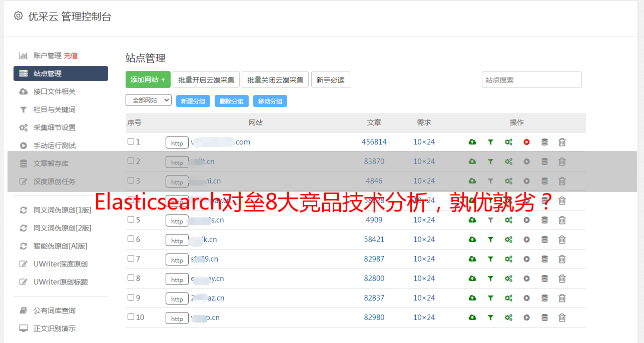The image size is (644, 343).
Task: Click article count 456814
Action: (x=374, y=142)
